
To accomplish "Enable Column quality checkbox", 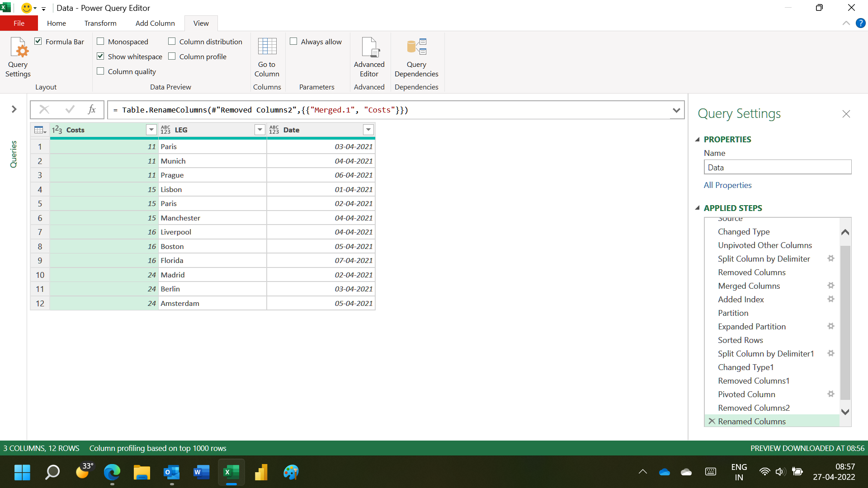I will click(101, 71).
